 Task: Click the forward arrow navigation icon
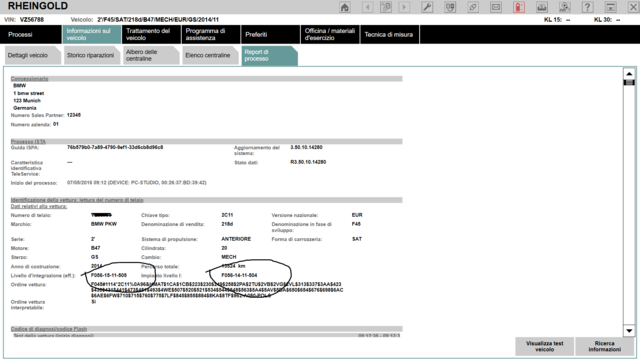(x=404, y=7)
